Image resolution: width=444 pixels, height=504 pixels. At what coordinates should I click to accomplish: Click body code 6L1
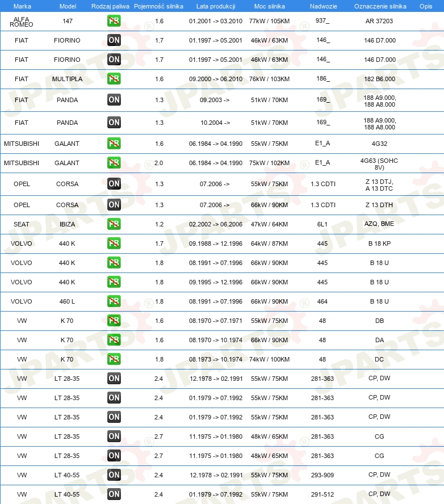322,224
